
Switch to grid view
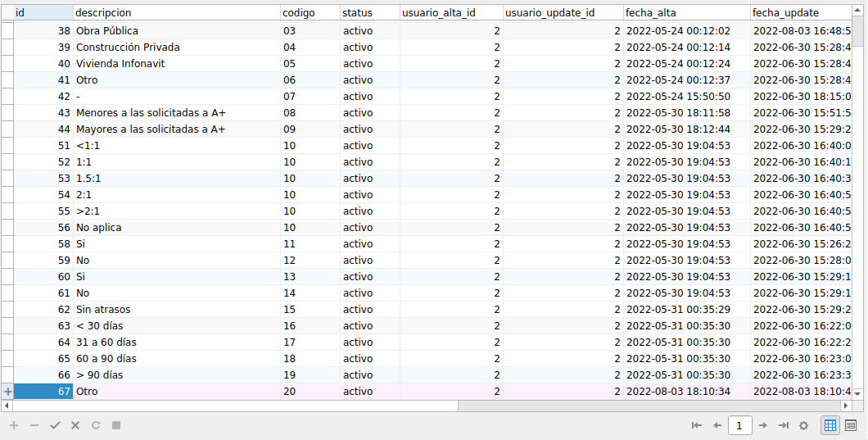[830, 425]
